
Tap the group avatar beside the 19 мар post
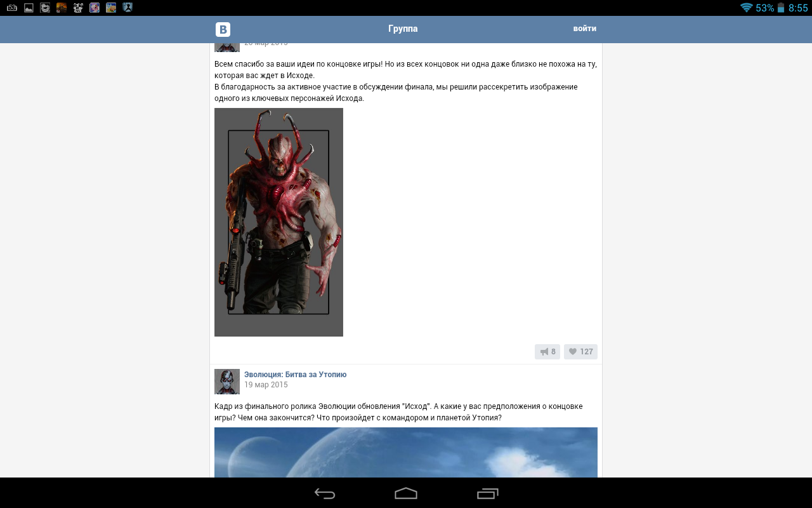[x=227, y=382]
